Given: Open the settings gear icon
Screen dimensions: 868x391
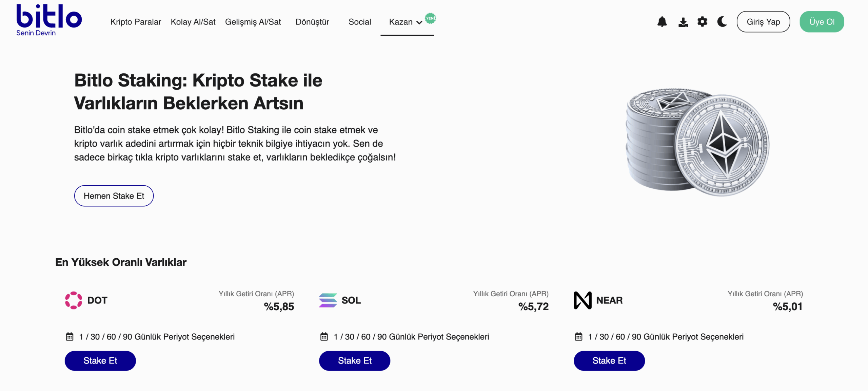Looking at the screenshot, I should (x=702, y=22).
